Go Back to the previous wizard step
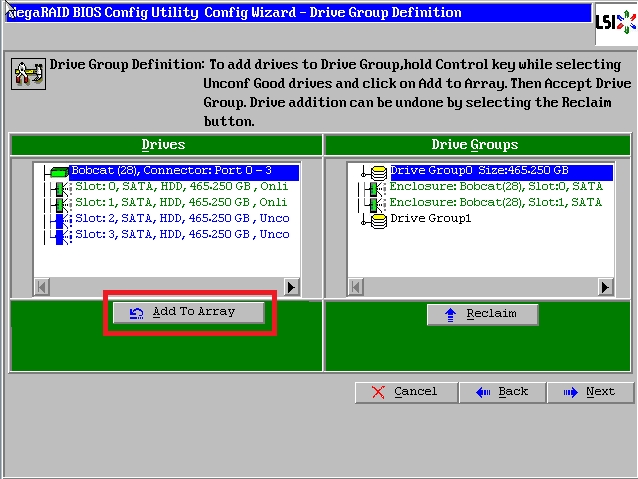Screen dimensions: 638x479 pyautogui.click(x=503, y=392)
